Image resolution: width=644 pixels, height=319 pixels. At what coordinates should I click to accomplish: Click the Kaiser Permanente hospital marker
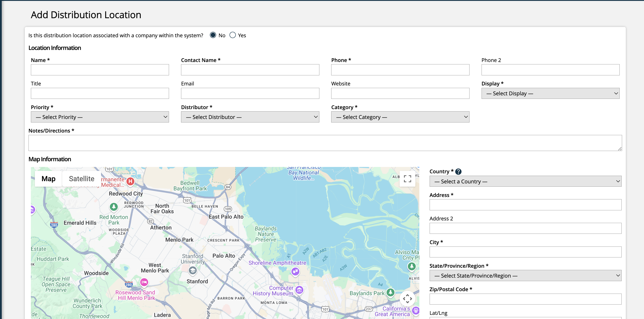(x=130, y=181)
